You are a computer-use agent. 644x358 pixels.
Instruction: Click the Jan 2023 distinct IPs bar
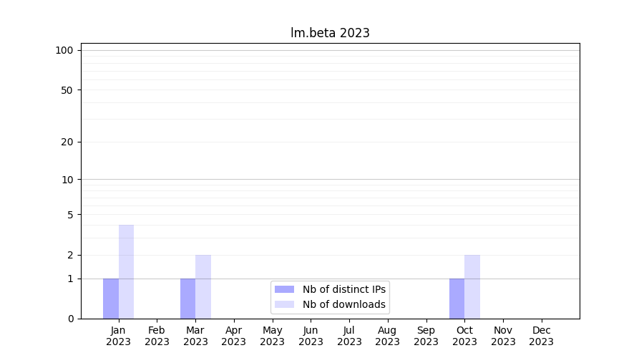click(x=111, y=299)
